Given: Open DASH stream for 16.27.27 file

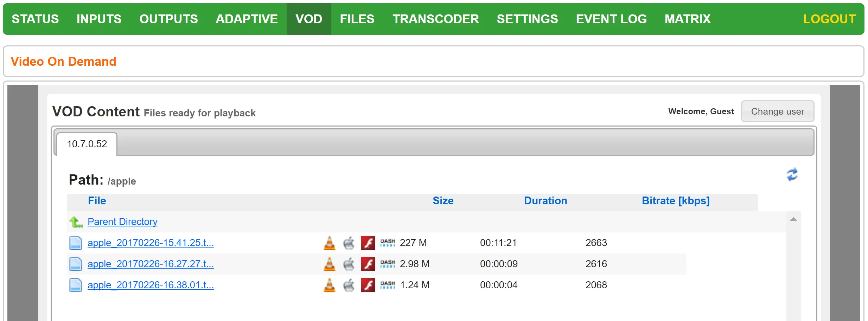Looking at the screenshot, I should pos(388,264).
